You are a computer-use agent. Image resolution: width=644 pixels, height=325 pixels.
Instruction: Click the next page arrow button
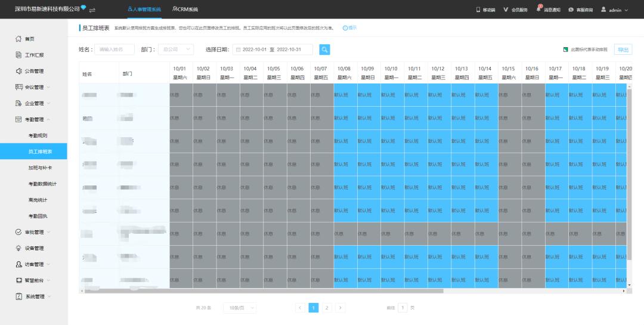pos(340,308)
